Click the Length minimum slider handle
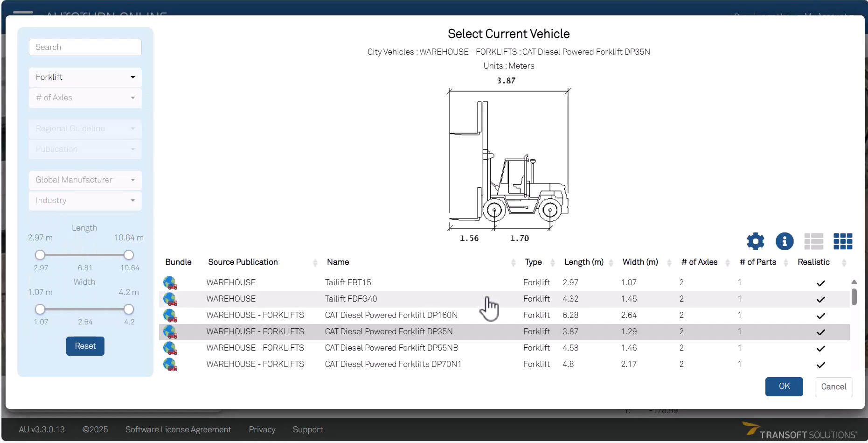The height and width of the screenshot is (443, 868). pyautogui.click(x=40, y=255)
